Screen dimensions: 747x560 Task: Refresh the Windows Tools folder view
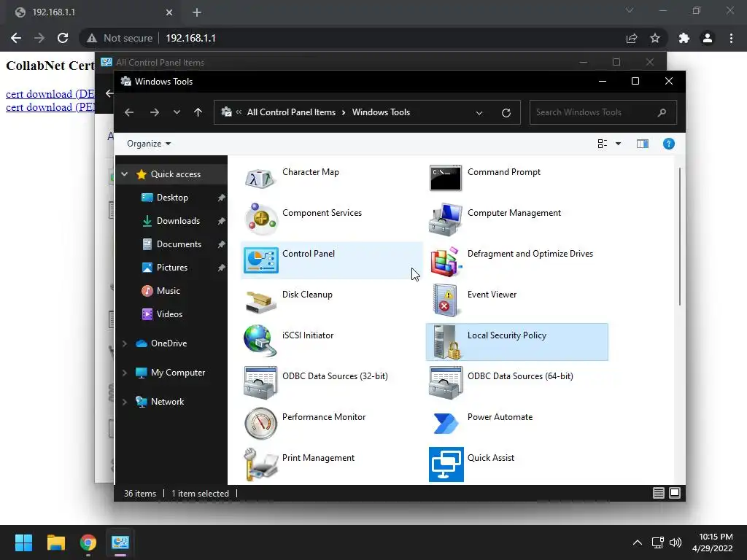(506, 112)
